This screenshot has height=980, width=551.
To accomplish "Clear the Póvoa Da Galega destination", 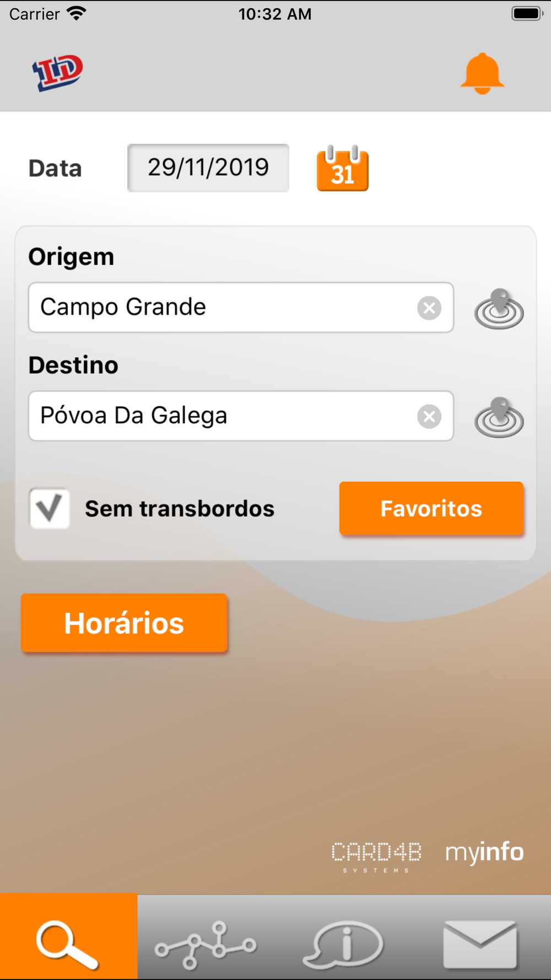I will click(x=429, y=416).
